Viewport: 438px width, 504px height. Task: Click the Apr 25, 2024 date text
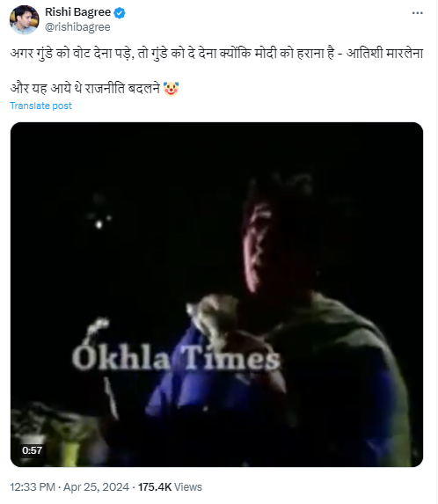point(96,487)
